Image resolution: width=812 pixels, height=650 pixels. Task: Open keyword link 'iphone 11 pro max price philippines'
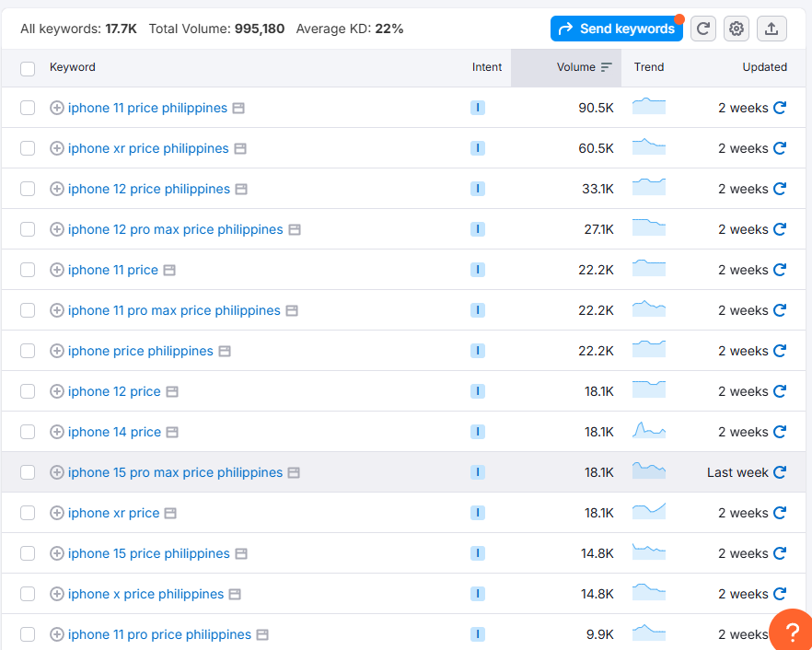pyautogui.click(x=174, y=311)
